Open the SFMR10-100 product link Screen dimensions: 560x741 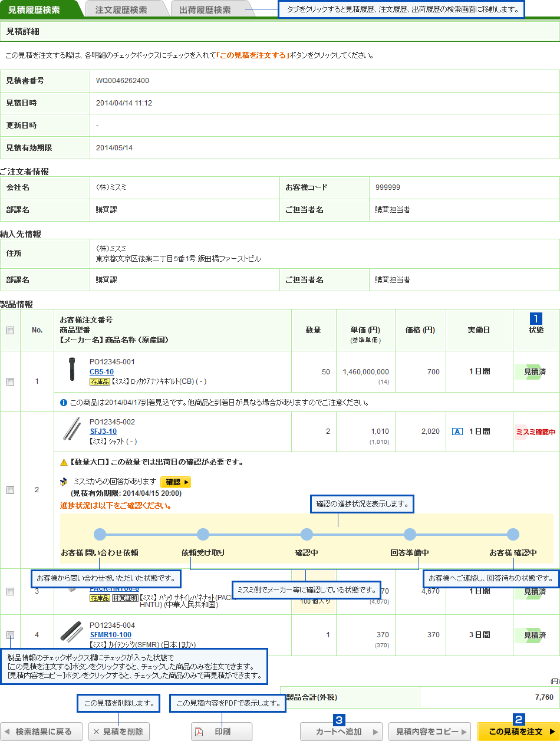110,635
